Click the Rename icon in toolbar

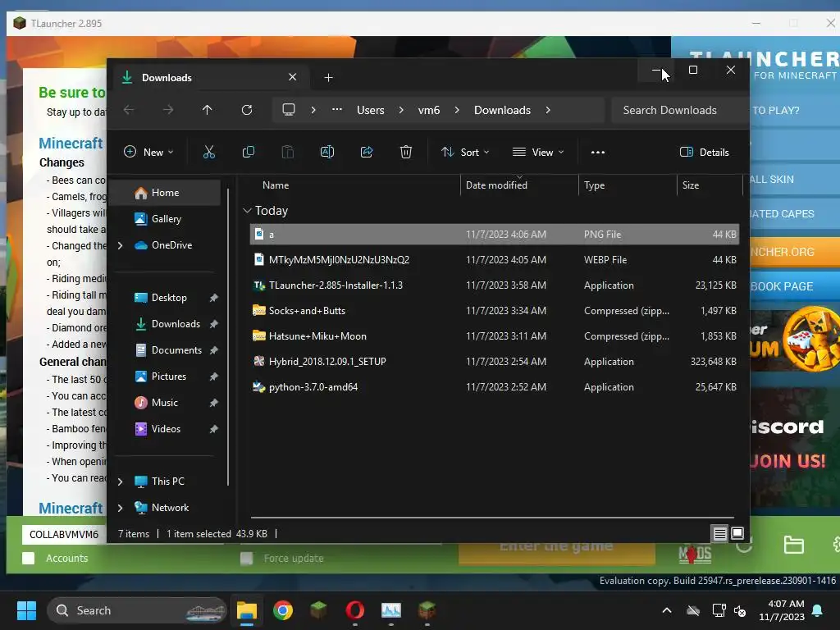click(326, 152)
